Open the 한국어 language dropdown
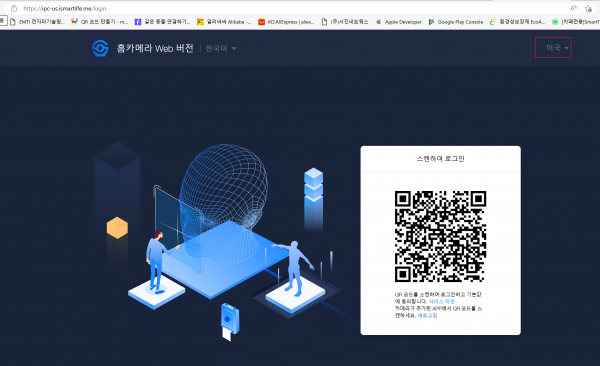 (x=221, y=49)
